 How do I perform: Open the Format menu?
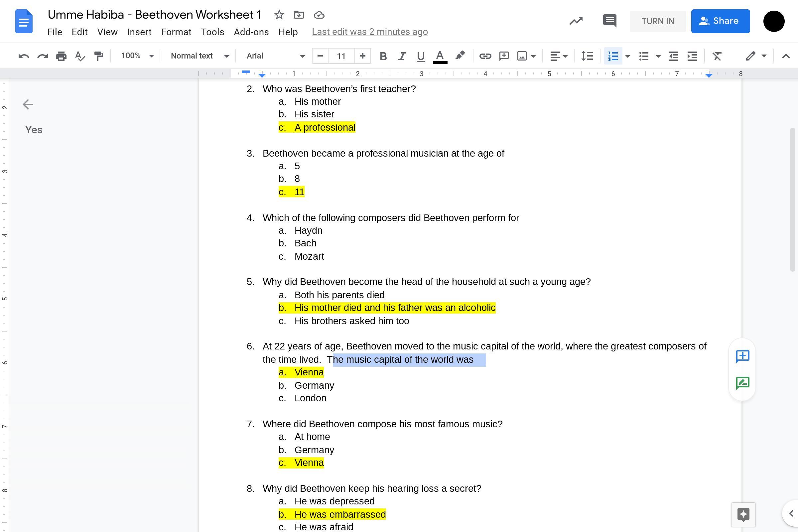pos(176,32)
